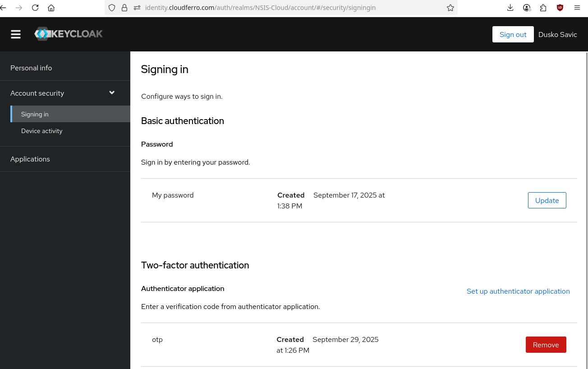
Task: Open the browser extensions puzzle icon
Action: pyautogui.click(x=543, y=8)
